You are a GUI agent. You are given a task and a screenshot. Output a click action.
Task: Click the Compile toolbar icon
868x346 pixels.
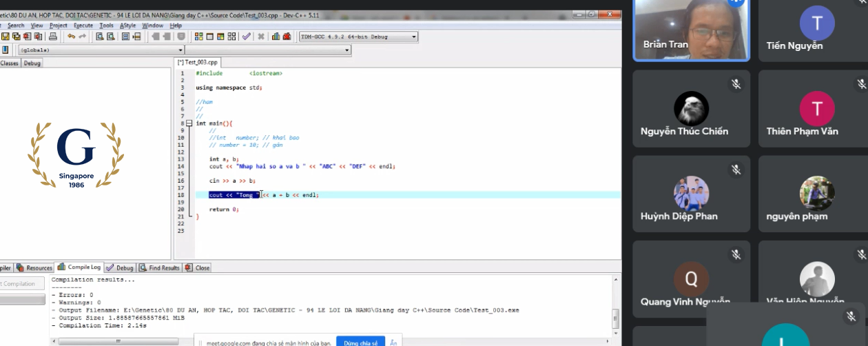click(x=198, y=37)
